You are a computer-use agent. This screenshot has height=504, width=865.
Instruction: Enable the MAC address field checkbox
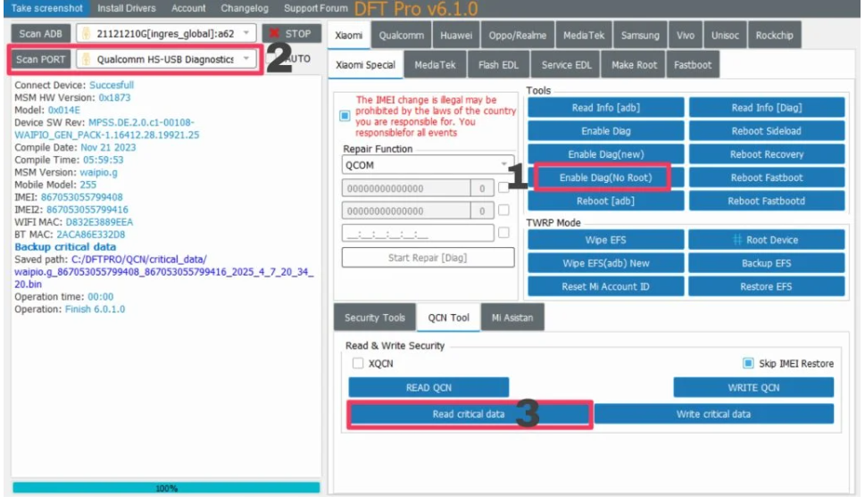[503, 233]
